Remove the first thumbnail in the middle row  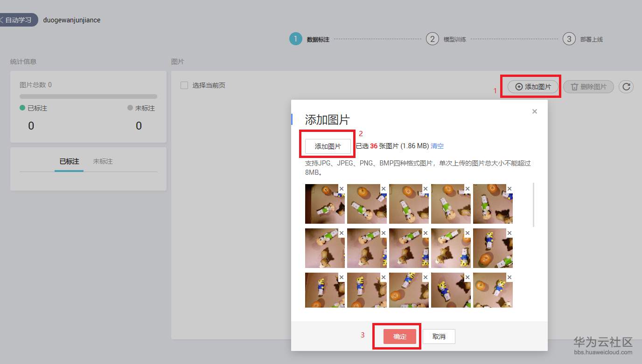(x=342, y=233)
